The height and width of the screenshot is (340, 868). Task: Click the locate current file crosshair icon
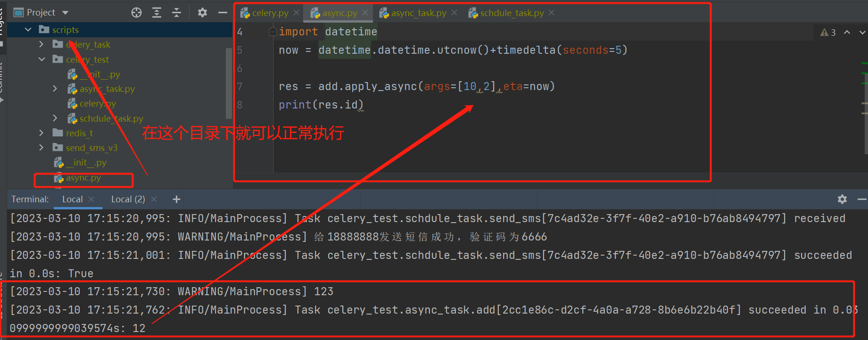click(x=136, y=13)
